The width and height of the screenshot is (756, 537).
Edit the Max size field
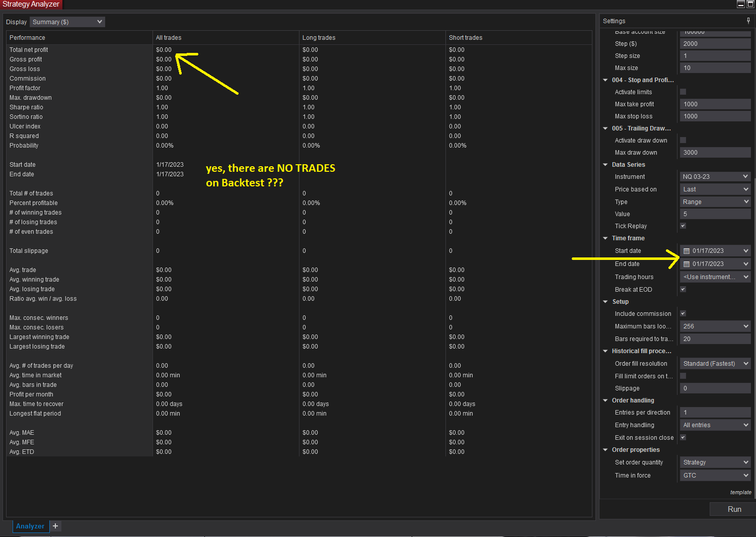(715, 68)
